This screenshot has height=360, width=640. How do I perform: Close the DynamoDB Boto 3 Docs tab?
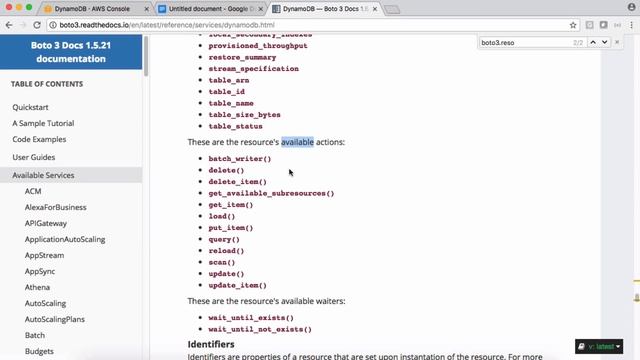[375, 9]
